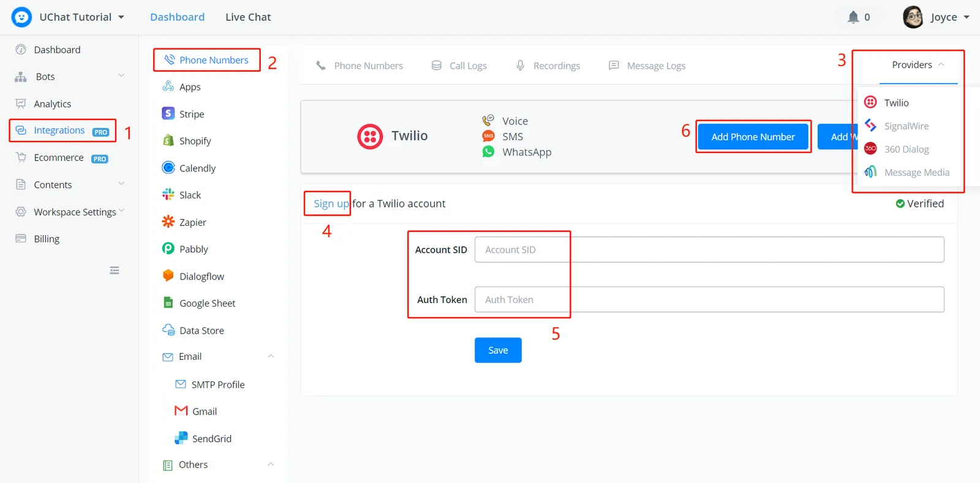Collapse the Email section chevron
This screenshot has width=980, height=483.
271,356
